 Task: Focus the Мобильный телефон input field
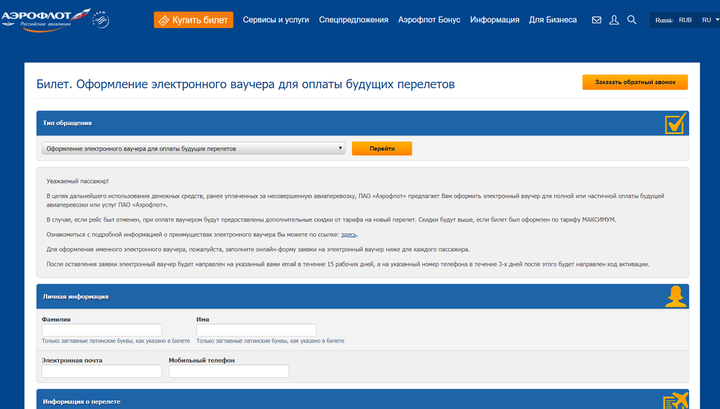tap(229, 371)
